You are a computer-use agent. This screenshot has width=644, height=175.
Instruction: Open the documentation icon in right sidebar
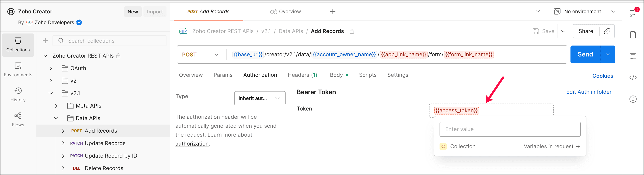coord(633,35)
